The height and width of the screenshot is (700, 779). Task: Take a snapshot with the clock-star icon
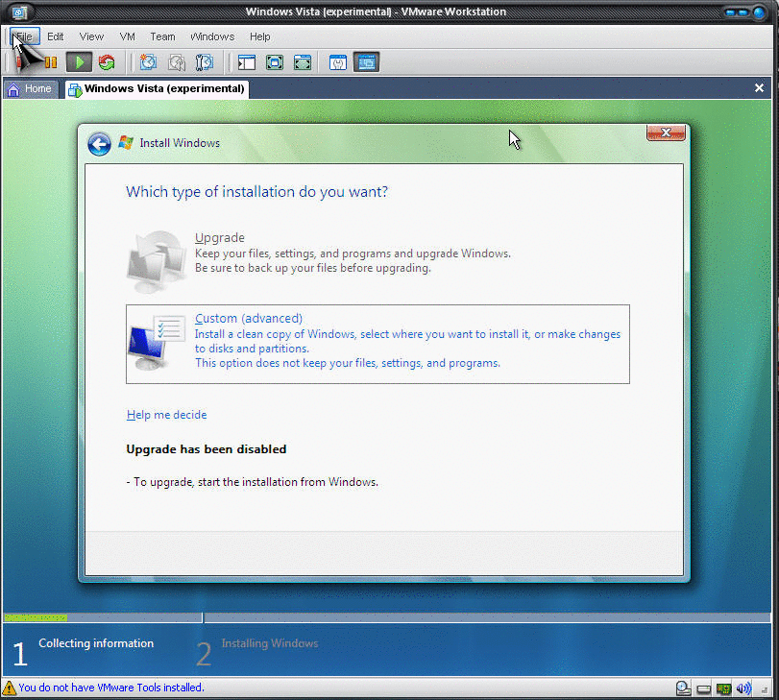(x=148, y=62)
